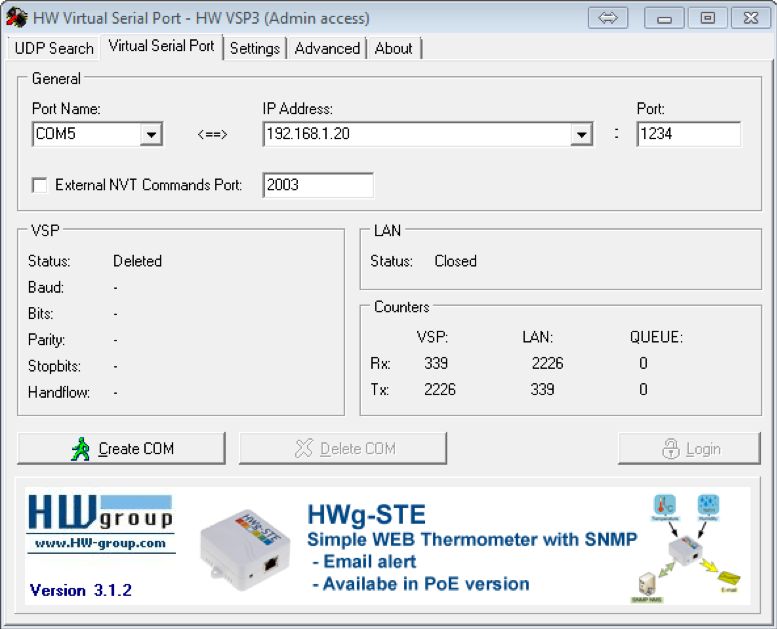The height and width of the screenshot is (629, 777).
Task: Click the Delete COM button
Action: [x=343, y=449]
